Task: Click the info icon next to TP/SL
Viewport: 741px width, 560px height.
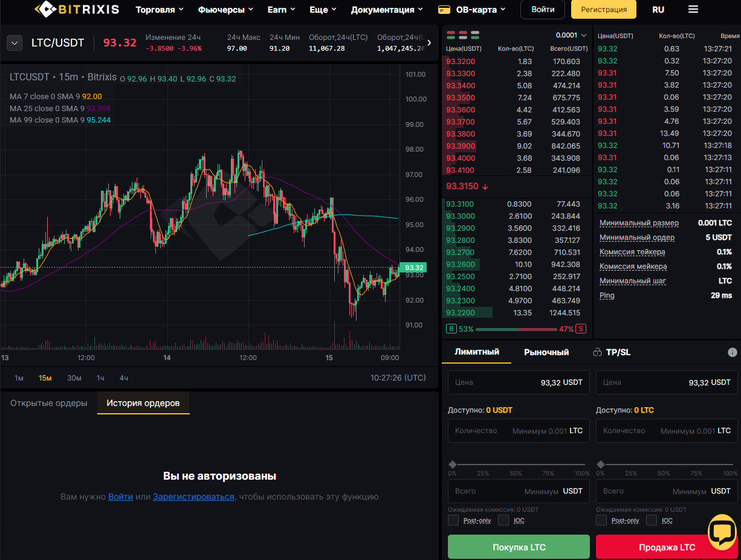Action: tap(732, 352)
